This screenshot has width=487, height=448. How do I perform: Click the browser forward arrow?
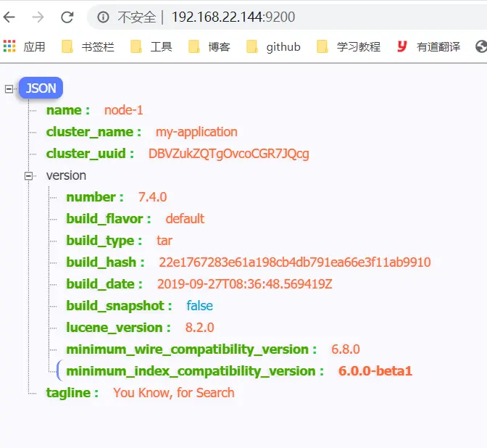tap(38, 17)
